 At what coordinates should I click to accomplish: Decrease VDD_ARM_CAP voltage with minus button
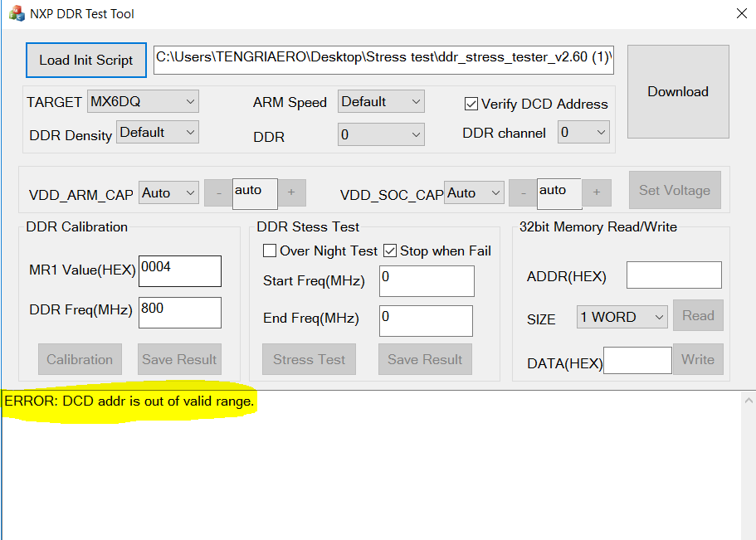pos(218,192)
